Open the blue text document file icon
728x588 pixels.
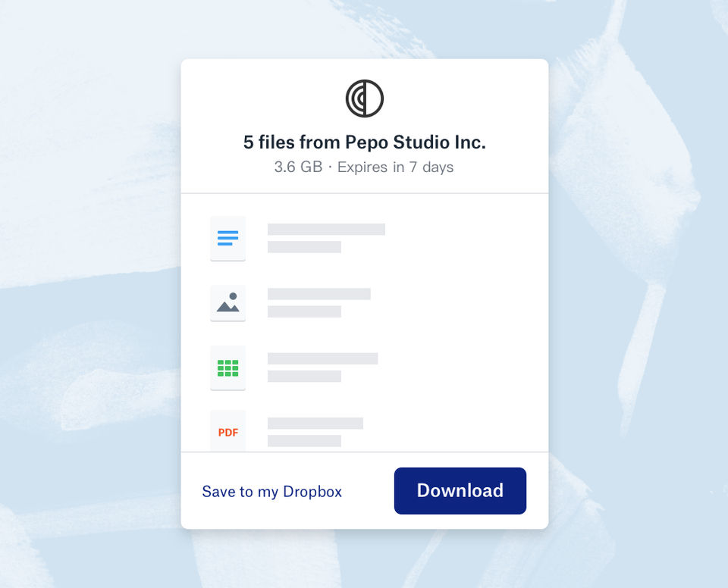227,238
